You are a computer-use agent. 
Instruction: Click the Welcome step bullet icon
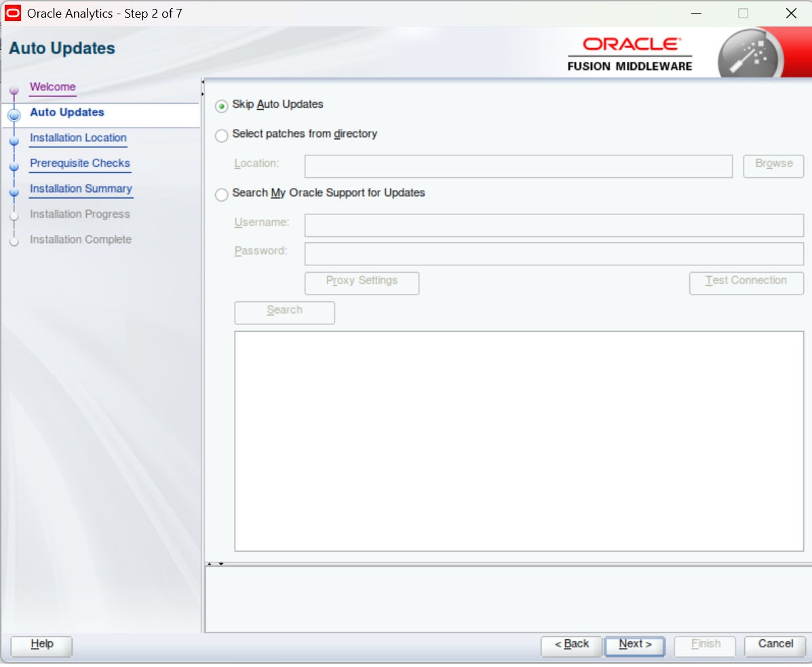14,91
